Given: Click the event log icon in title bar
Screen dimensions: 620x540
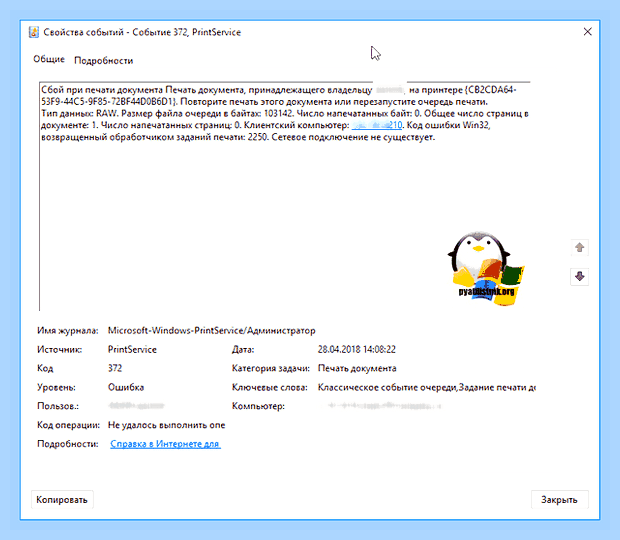Looking at the screenshot, I should (34, 32).
